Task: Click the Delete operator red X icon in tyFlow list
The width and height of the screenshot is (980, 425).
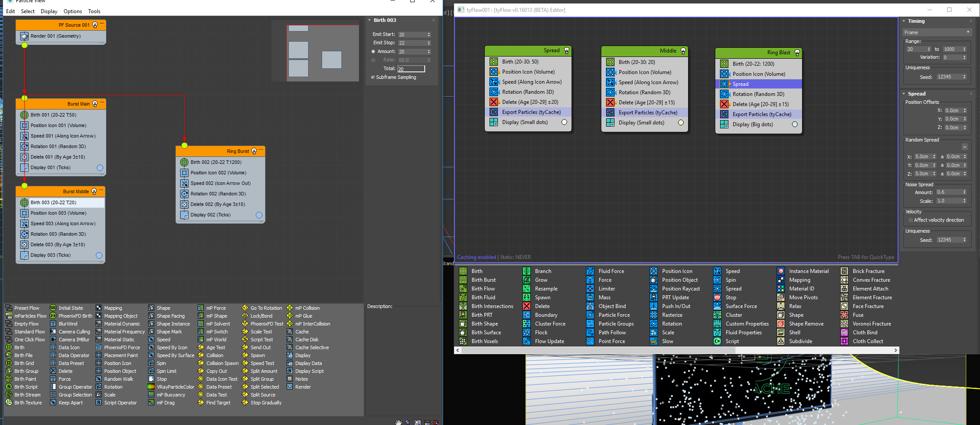Action: click(x=526, y=306)
